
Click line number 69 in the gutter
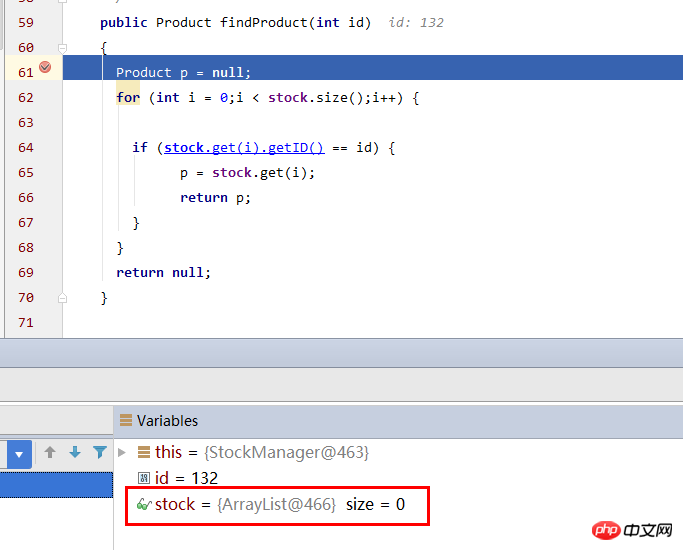[x=26, y=273]
